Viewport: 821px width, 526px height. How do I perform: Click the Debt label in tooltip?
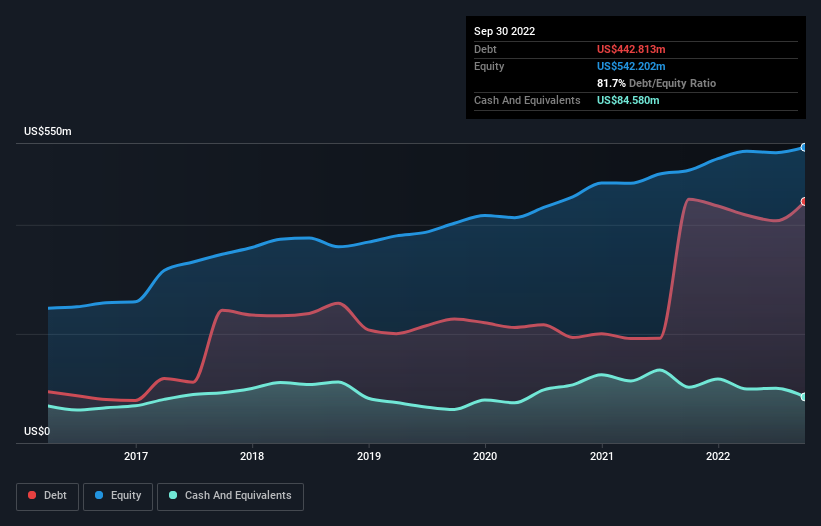(x=485, y=49)
